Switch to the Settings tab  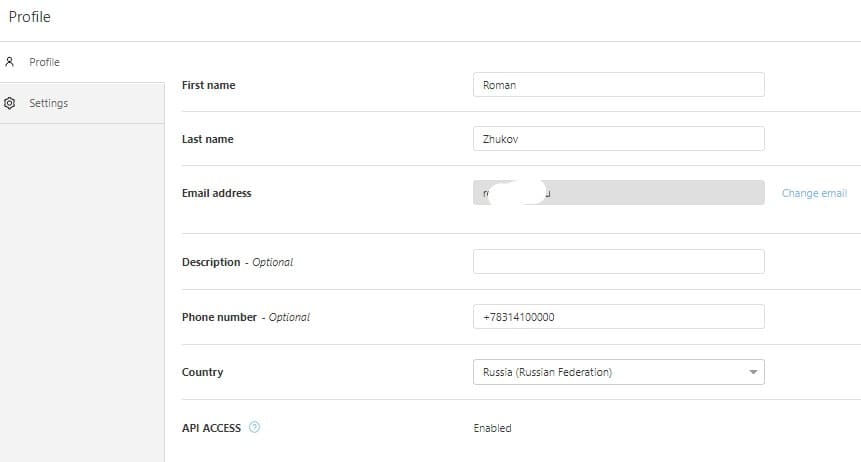click(x=48, y=103)
